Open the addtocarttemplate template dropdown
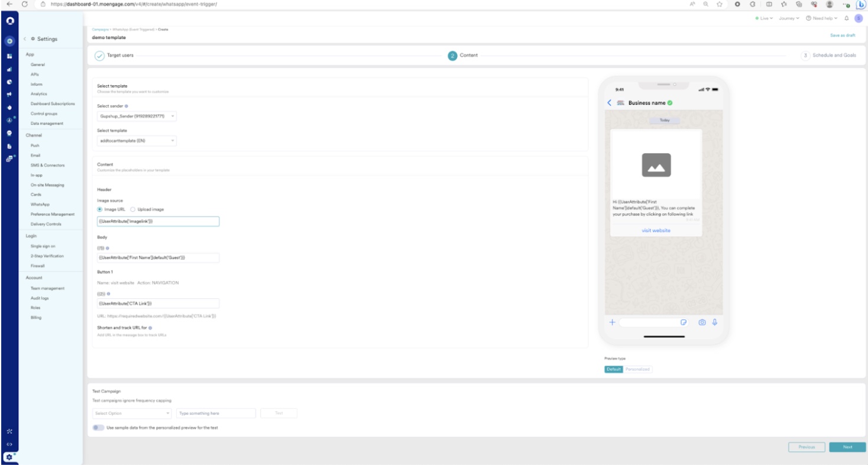This screenshot has width=868, height=465. tap(137, 141)
